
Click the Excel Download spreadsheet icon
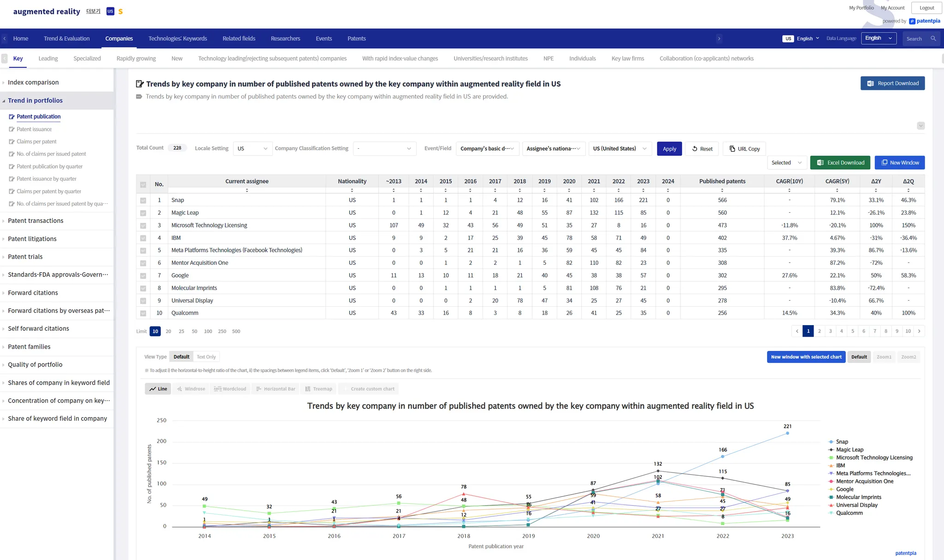pos(820,163)
